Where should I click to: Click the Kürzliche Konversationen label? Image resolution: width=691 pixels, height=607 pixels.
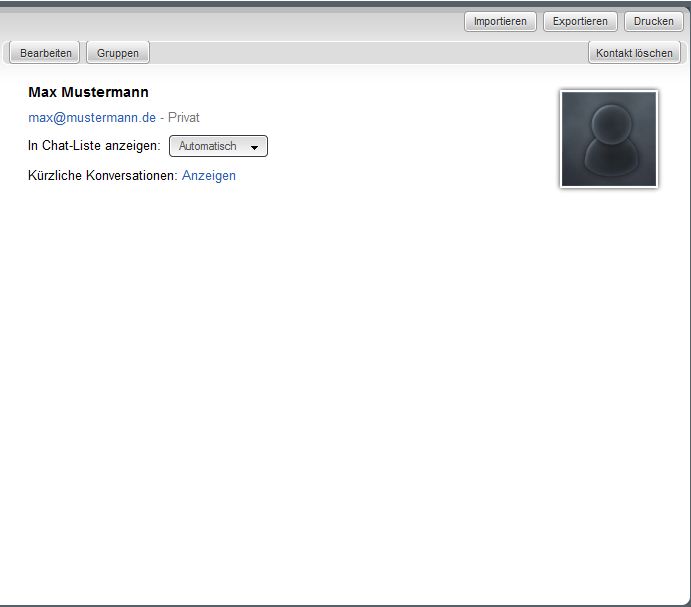(102, 175)
